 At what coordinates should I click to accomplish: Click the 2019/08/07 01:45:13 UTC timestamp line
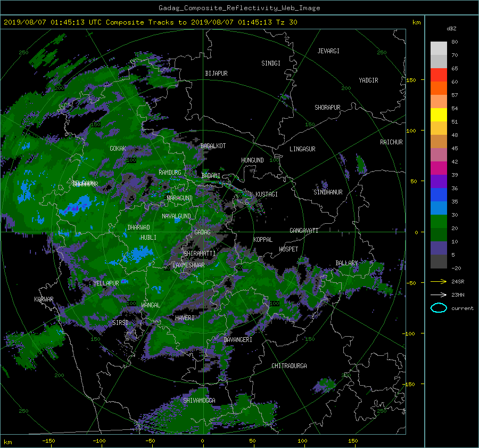coord(151,22)
